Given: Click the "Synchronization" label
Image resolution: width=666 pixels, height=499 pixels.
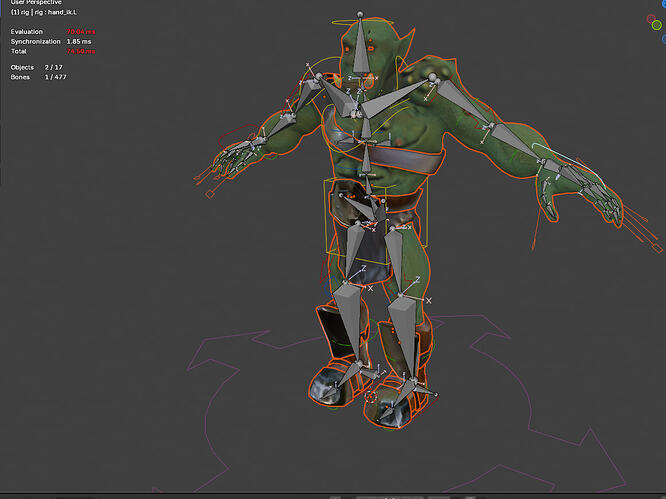Looking at the screenshot, I should point(36,42).
